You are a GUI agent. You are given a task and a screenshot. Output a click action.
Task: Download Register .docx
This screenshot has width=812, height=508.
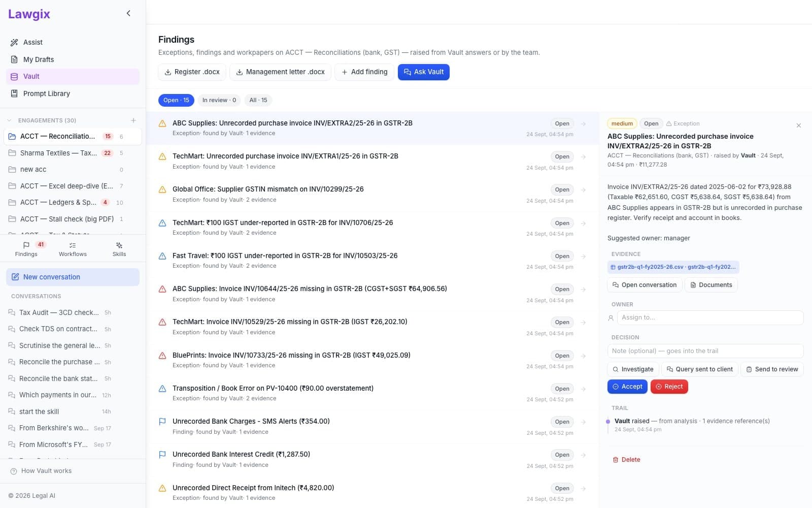(x=192, y=72)
